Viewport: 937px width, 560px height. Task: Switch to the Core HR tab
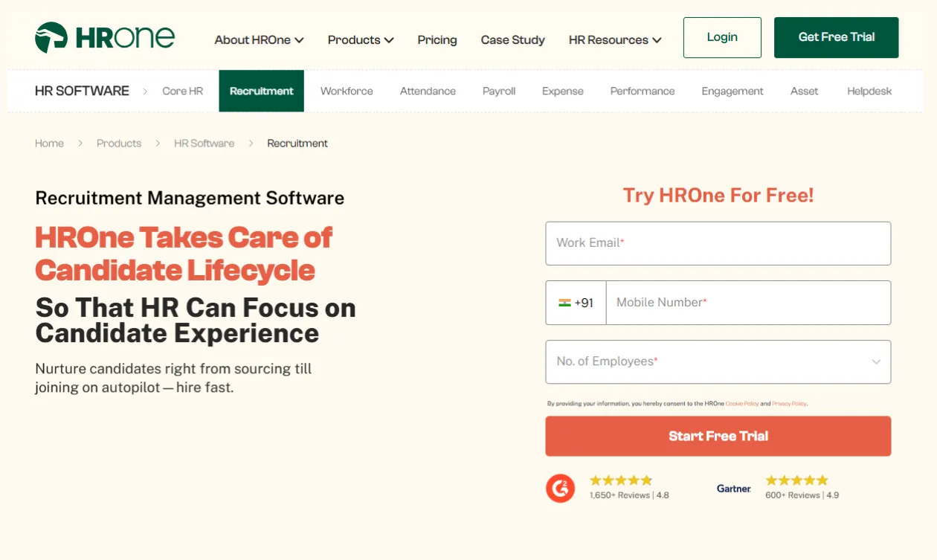[183, 91]
